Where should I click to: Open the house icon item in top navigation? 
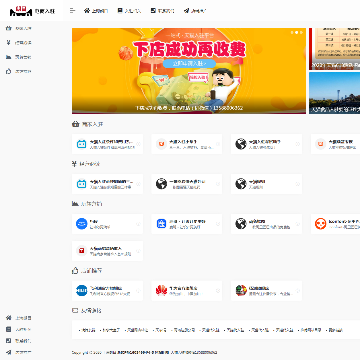pos(96,11)
